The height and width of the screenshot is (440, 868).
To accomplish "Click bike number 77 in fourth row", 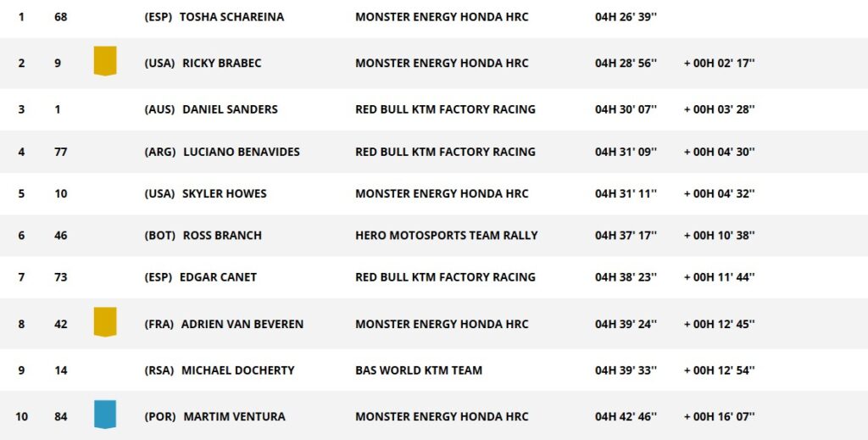I will 60,152.
